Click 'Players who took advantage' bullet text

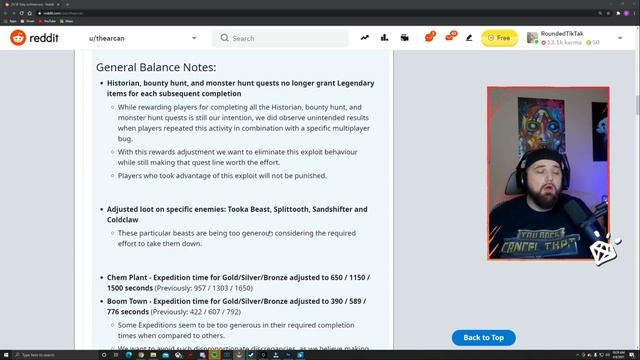click(222, 176)
